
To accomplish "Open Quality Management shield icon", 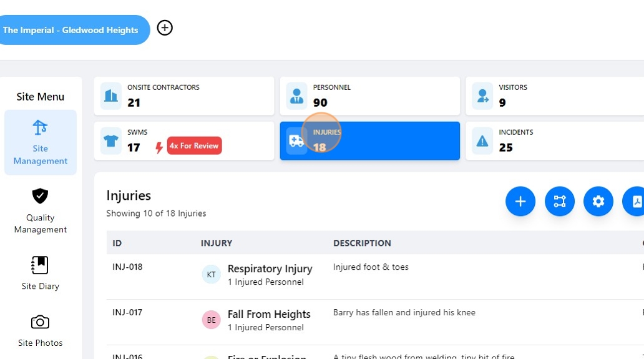I will (41, 196).
